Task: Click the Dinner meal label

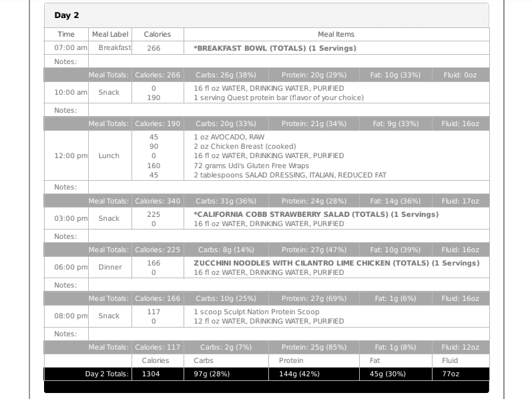Action: click(110, 268)
